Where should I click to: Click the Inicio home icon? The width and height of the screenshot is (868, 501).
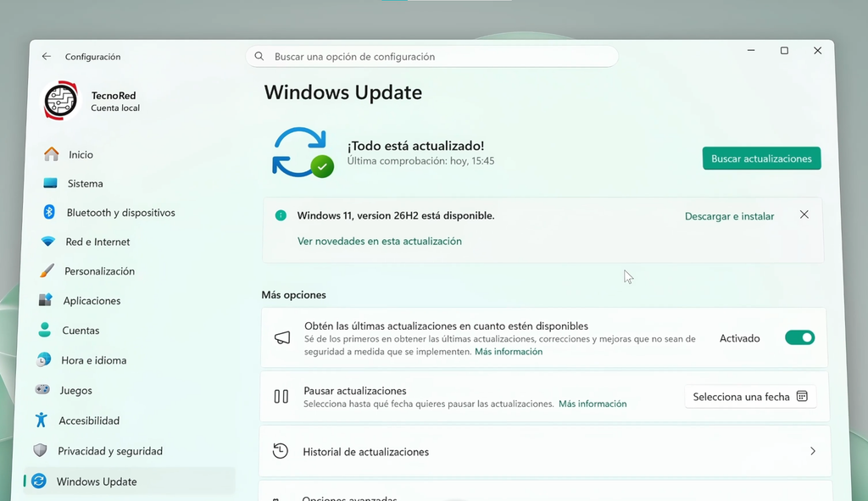click(x=52, y=154)
